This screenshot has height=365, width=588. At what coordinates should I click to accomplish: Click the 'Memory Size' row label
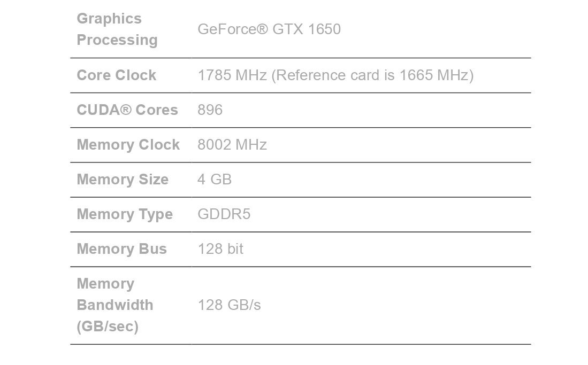pos(123,180)
